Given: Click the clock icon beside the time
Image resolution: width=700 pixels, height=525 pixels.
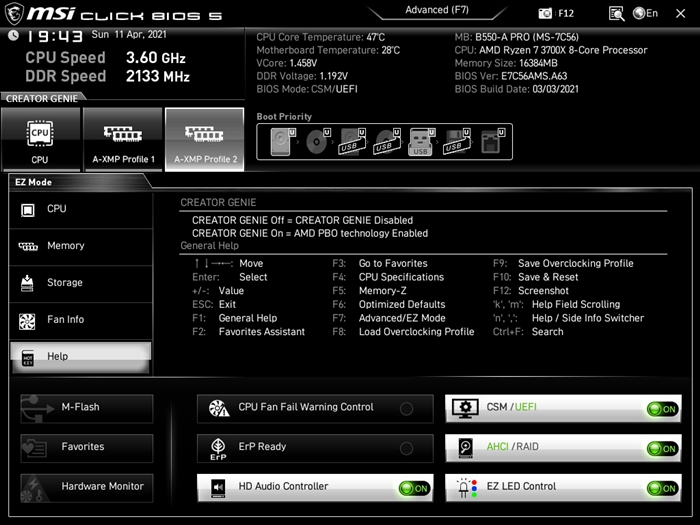Looking at the screenshot, I should [13, 35].
